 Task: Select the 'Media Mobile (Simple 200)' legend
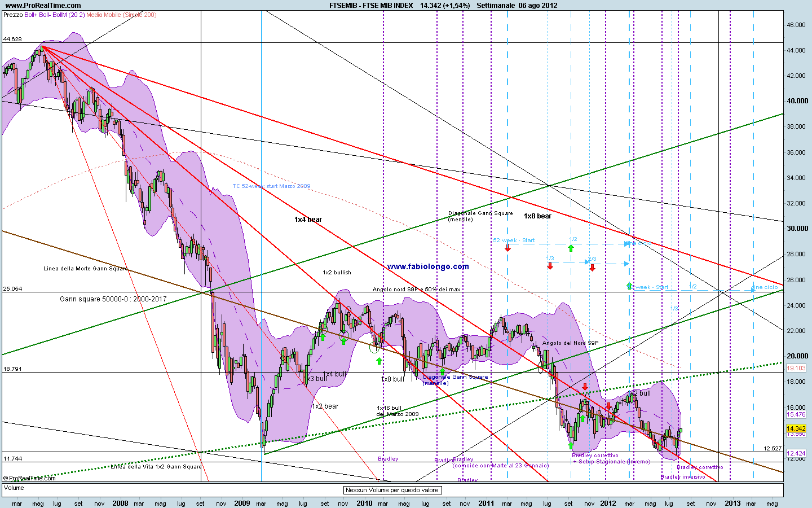121,15
